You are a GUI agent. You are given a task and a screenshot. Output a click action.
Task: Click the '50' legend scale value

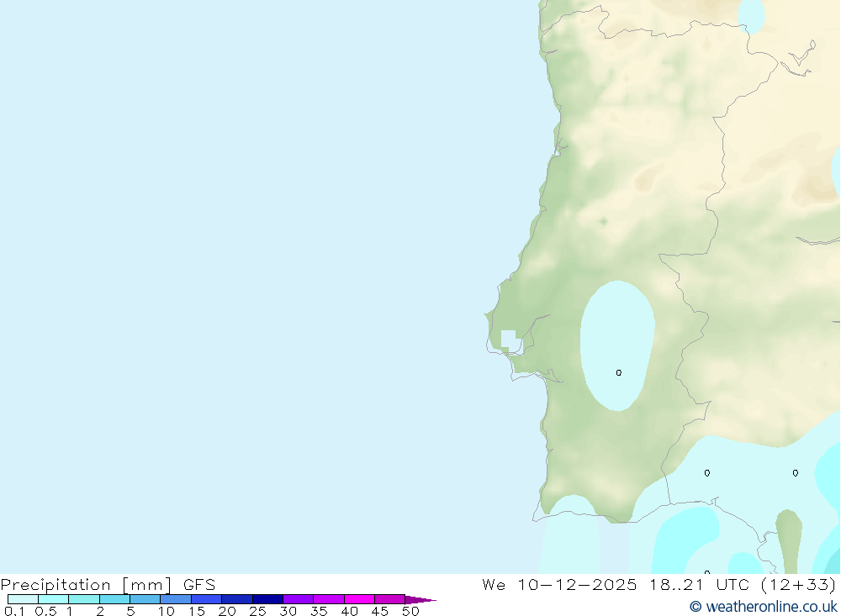(x=411, y=611)
